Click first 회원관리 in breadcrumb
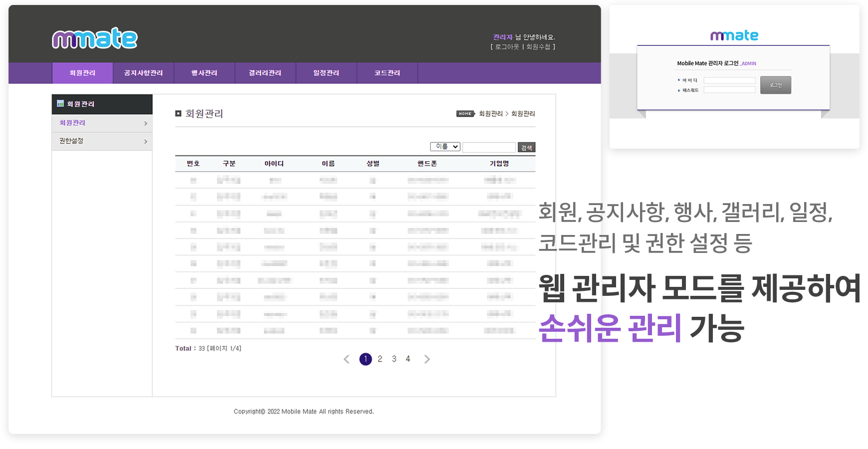Viewport: 868px width, 449px height. coord(491,114)
